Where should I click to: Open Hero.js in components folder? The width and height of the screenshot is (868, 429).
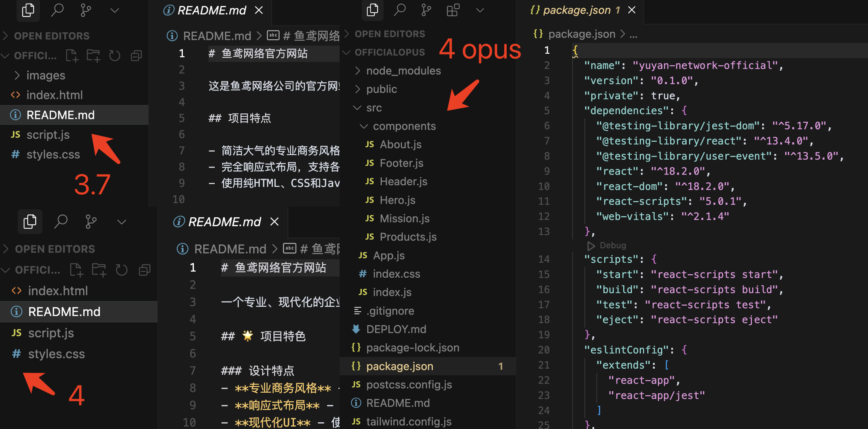click(397, 200)
